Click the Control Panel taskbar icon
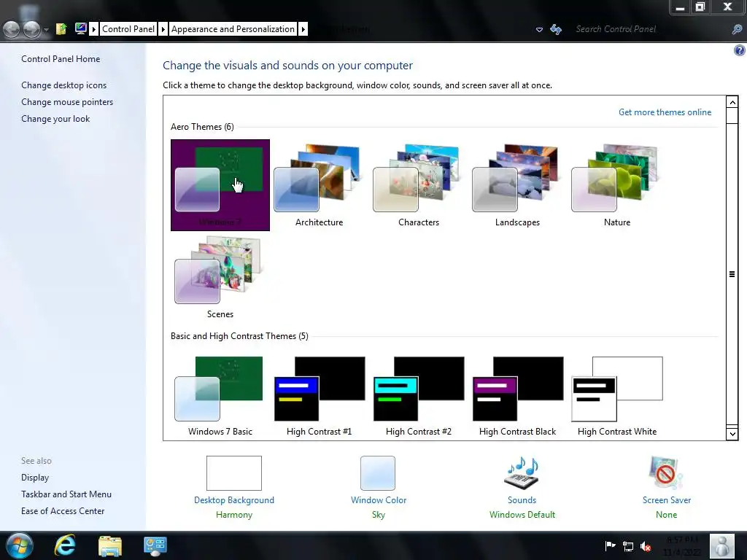The image size is (747, 560). (x=155, y=545)
